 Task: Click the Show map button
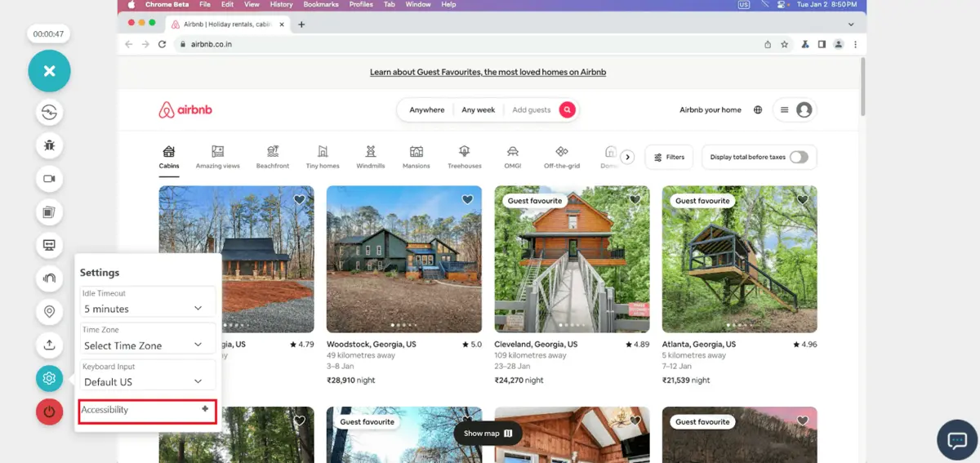488,433
